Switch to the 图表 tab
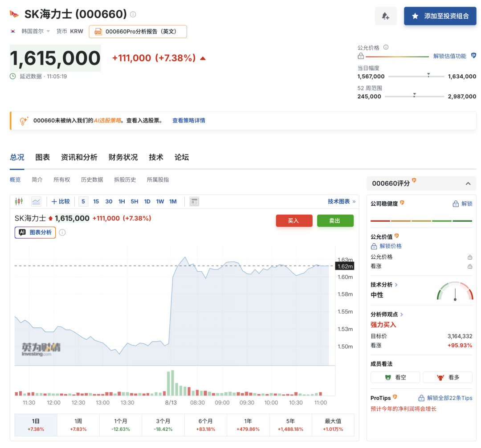This screenshot has width=481, height=448. click(x=42, y=158)
